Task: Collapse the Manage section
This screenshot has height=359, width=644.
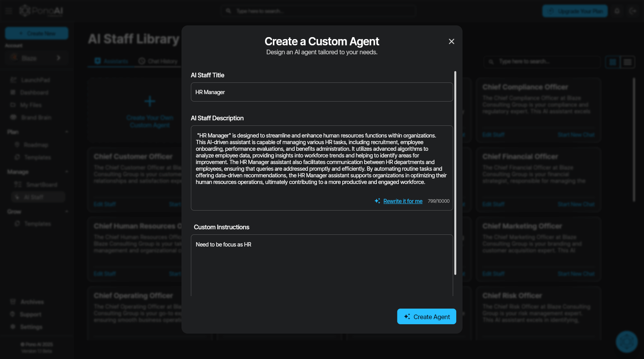Action: tap(66, 171)
